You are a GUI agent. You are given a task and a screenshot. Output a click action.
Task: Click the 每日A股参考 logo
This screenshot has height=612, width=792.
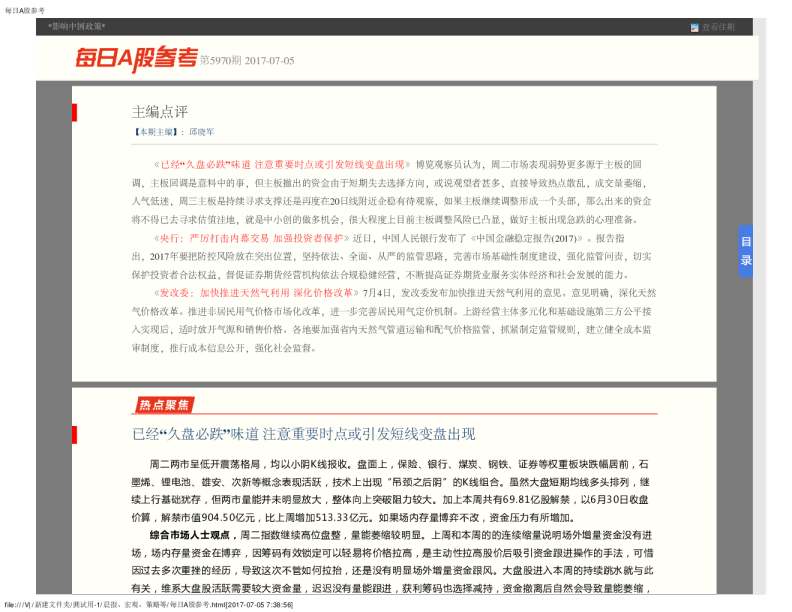click(x=136, y=60)
